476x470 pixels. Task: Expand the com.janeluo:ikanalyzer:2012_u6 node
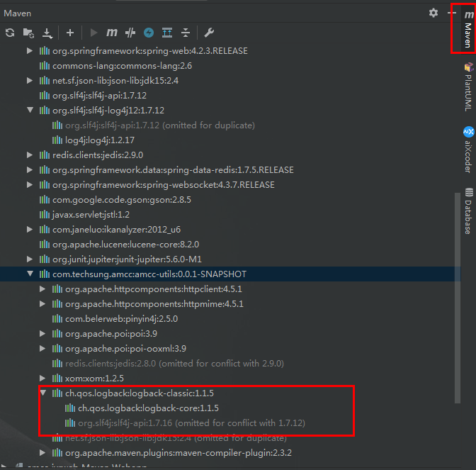click(30, 230)
